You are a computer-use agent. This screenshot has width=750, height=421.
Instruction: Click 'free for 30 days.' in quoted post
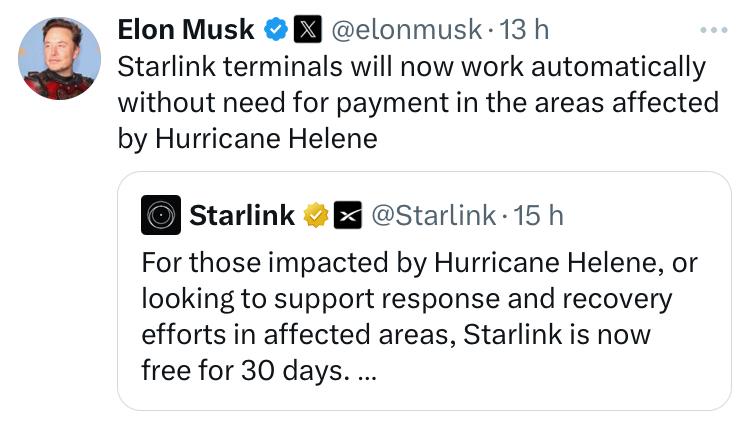coord(243,370)
